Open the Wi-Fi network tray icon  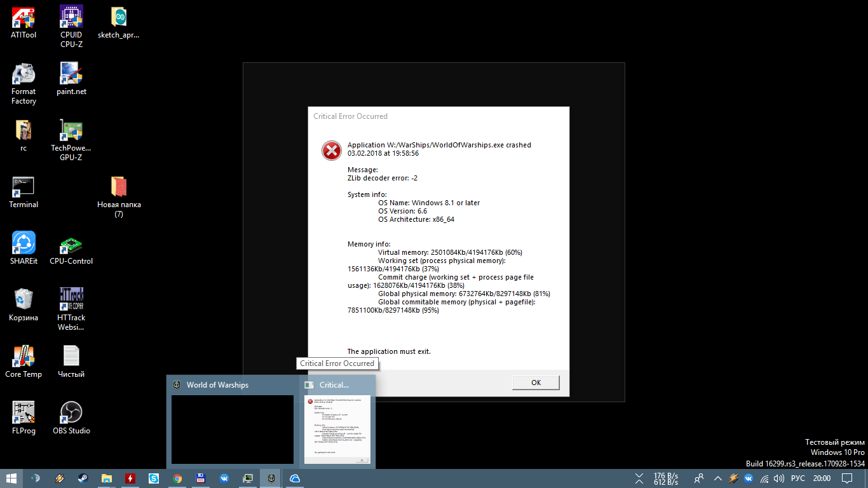(764, 478)
